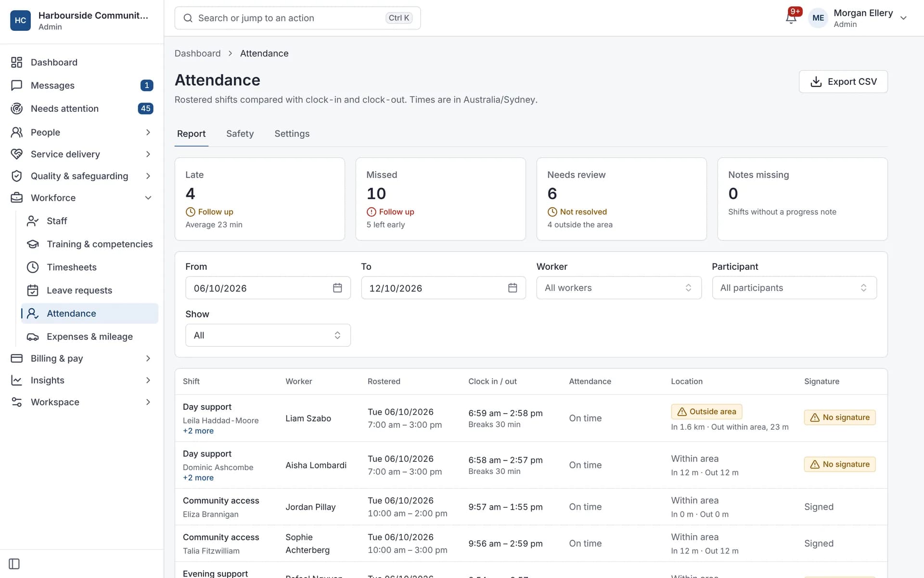Open Expenses & mileage page
The image size is (924, 578).
click(90, 336)
